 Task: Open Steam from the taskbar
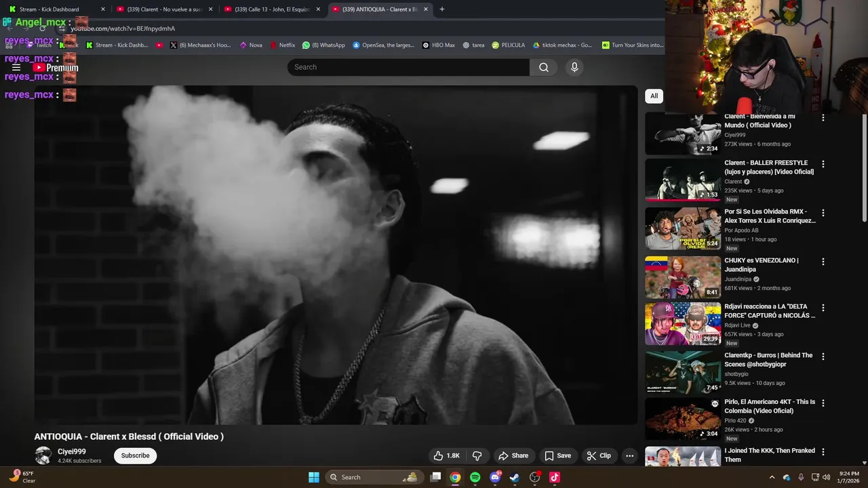515,477
